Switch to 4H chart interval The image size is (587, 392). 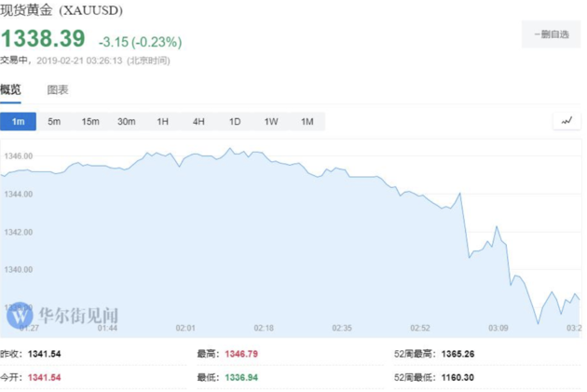click(198, 122)
